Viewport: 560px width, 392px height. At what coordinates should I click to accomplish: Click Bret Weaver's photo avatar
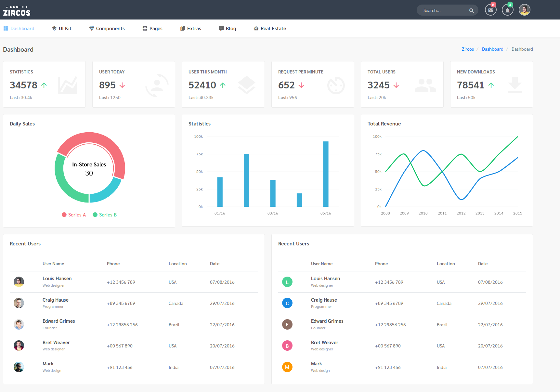coord(19,346)
